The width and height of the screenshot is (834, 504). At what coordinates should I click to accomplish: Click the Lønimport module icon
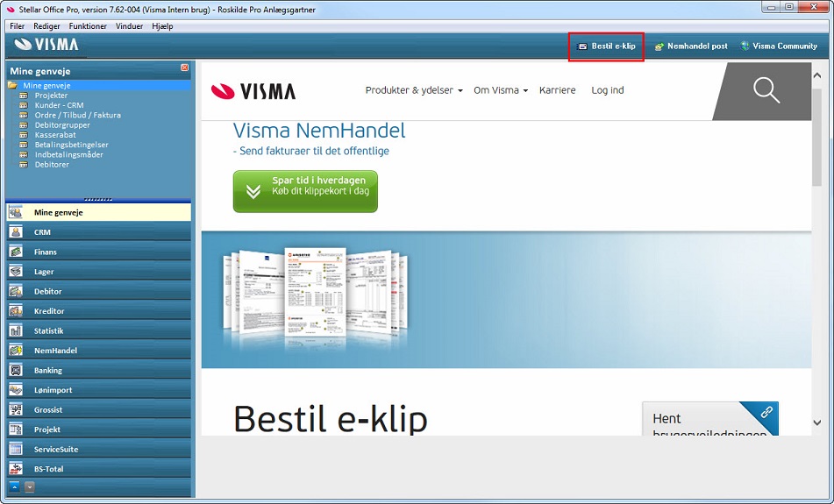pos(16,390)
